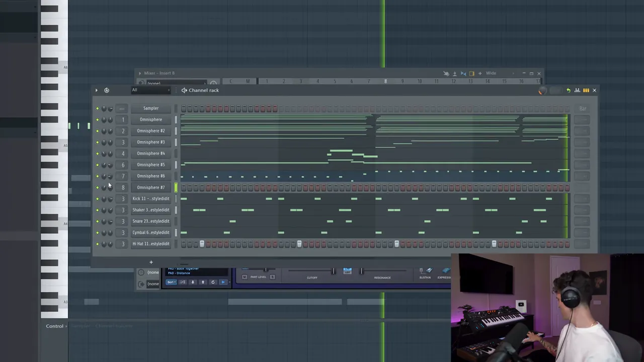Open the Channel rack title menu

[x=204, y=90]
